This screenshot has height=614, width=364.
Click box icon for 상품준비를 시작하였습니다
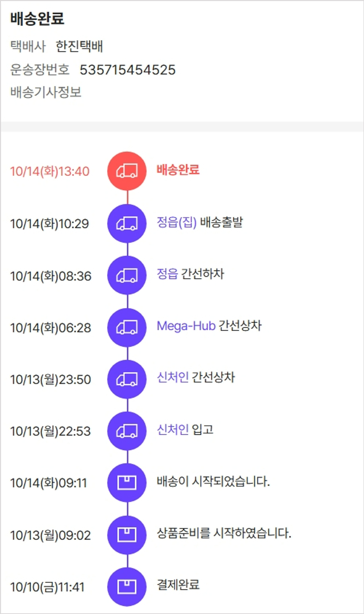click(x=127, y=535)
